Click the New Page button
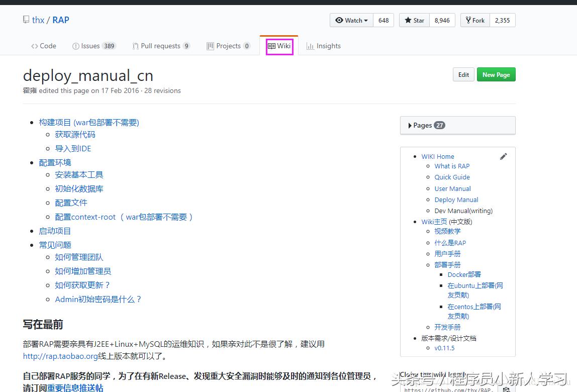The image size is (577, 392). click(496, 74)
